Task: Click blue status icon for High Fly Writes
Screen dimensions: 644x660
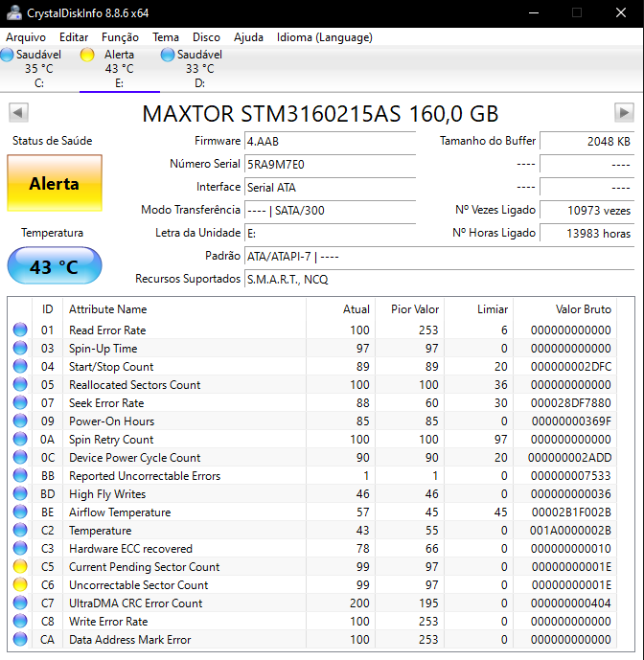Action: pyautogui.click(x=20, y=493)
